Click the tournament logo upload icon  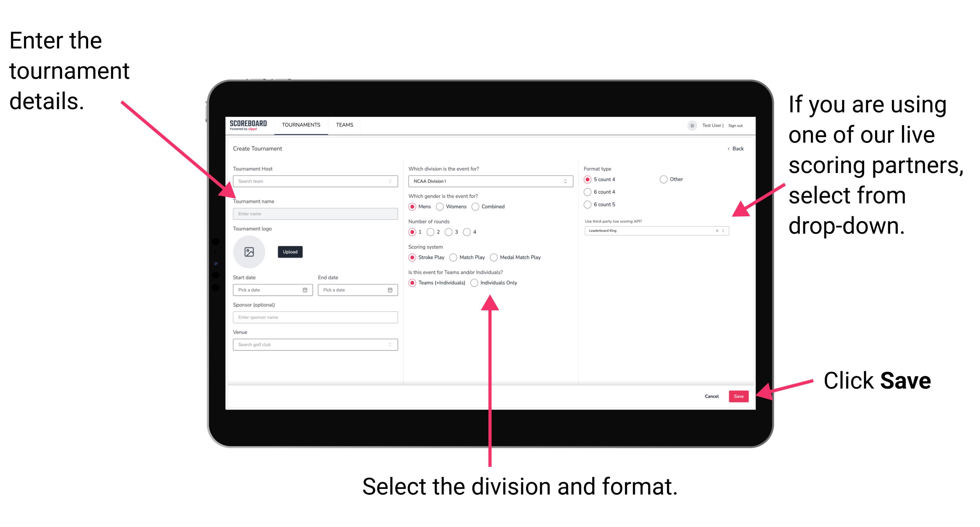[250, 252]
